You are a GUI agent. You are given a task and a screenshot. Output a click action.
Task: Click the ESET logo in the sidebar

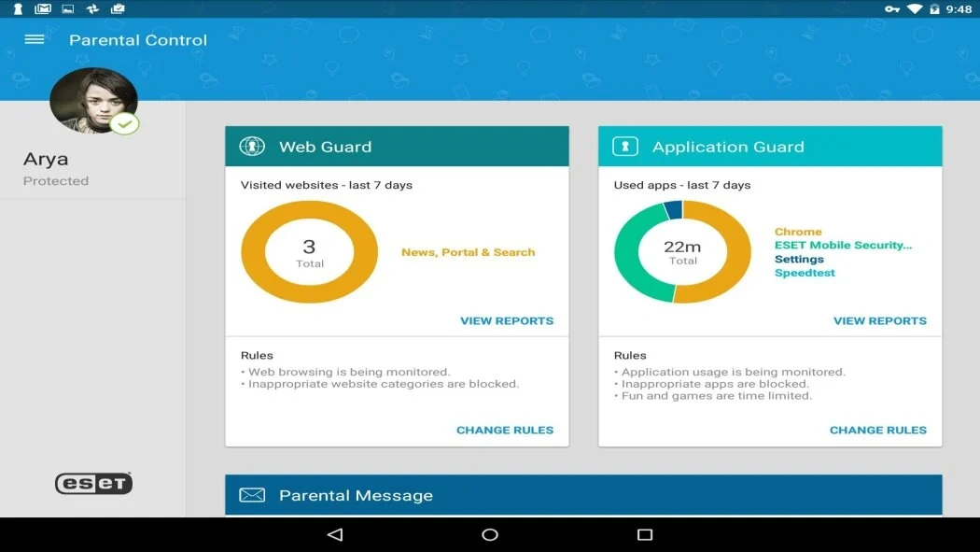click(93, 483)
